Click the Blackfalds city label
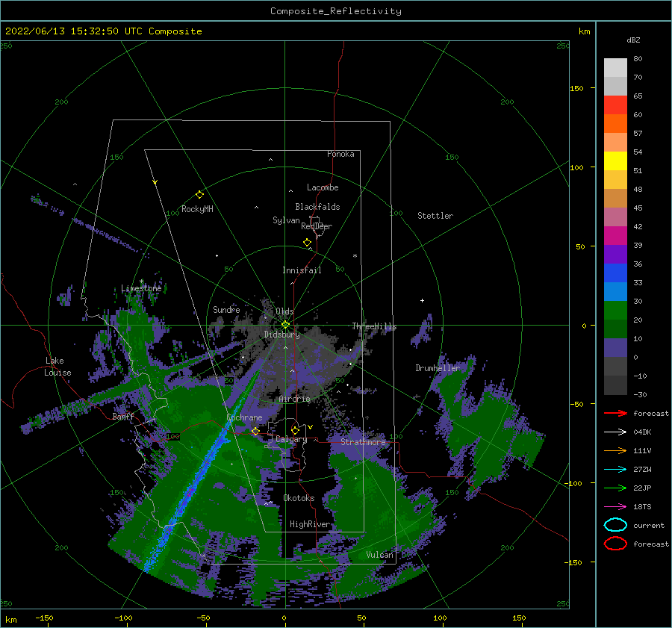The height and width of the screenshot is (628, 672). pyautogui.click(x=317, y=207)
